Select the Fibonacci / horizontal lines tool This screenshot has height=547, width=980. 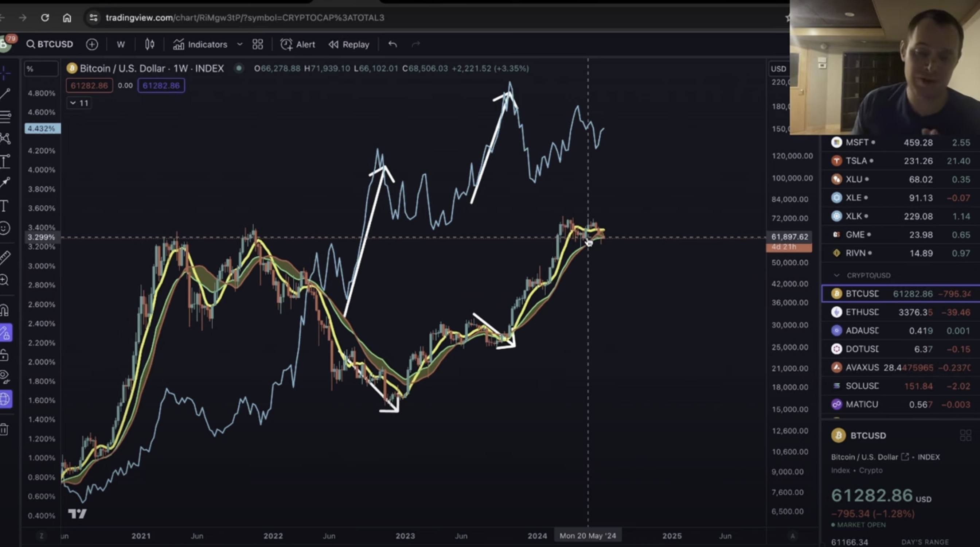5,116
